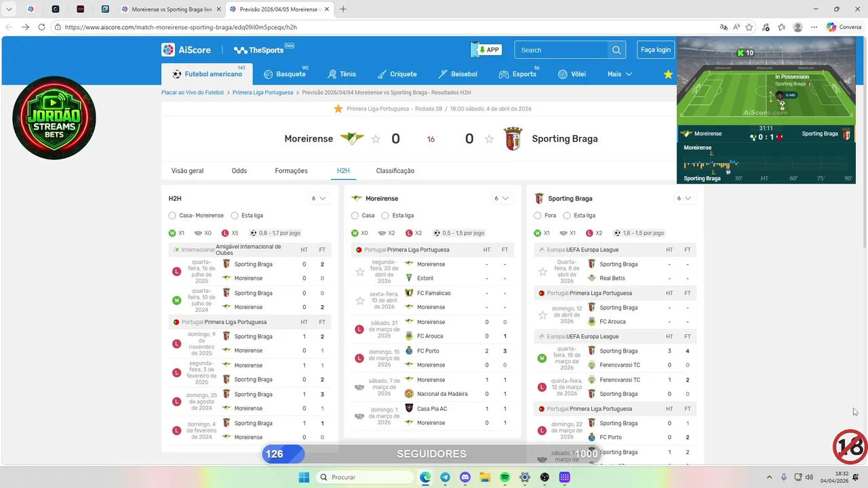Star the Moreirense vs Estoril upcoming match
868x488 pixels.
[360, 272]
